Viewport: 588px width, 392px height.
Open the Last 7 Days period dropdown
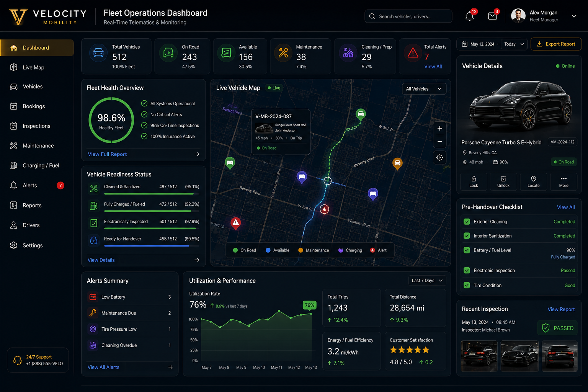(x=427, y=281)
